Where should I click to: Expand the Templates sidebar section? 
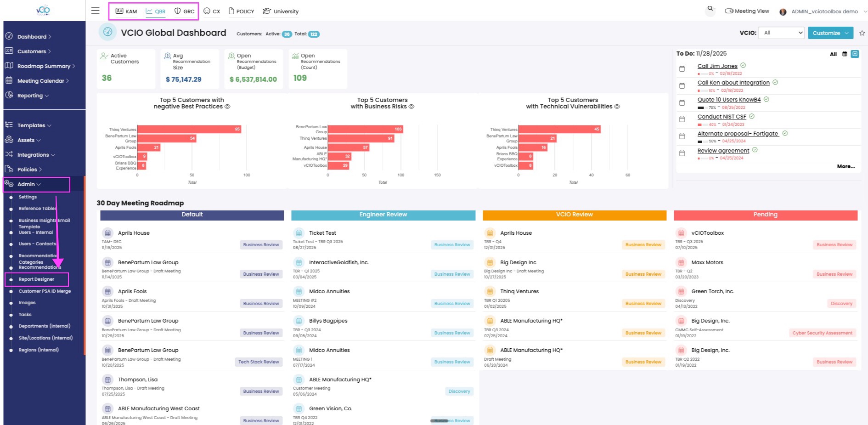coord(34,125)
